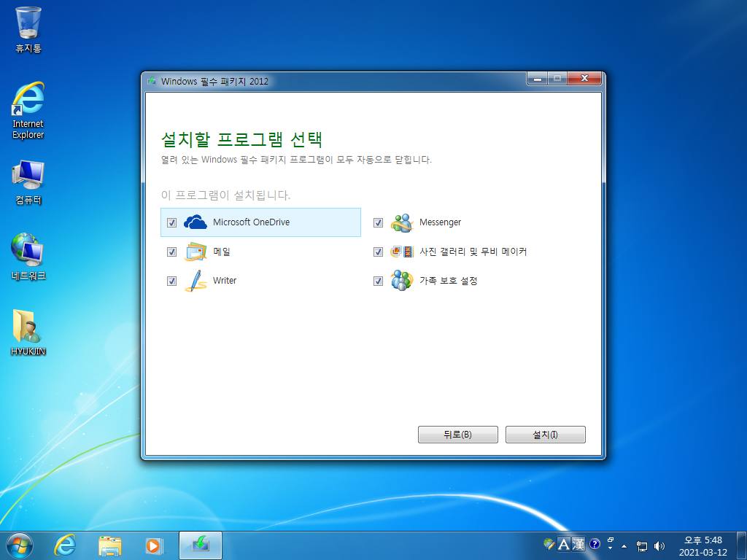This screenshot has width=747, height=560.
Task: Uncheck the Messenger checkbox
Action: pyautogui.click(x=379, y=222)
